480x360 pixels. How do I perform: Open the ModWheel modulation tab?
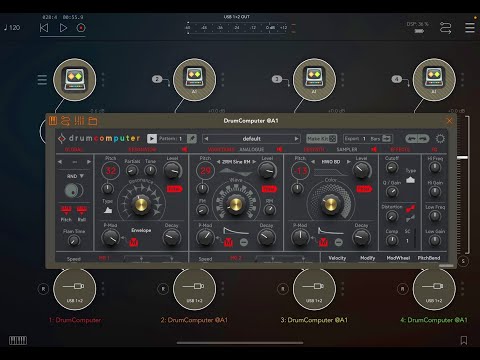tap(398, 258)
